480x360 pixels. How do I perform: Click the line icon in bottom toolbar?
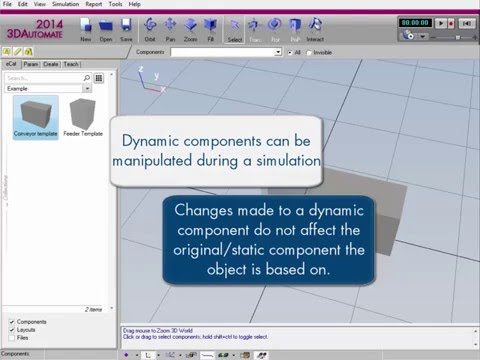[x=207, y=355]
